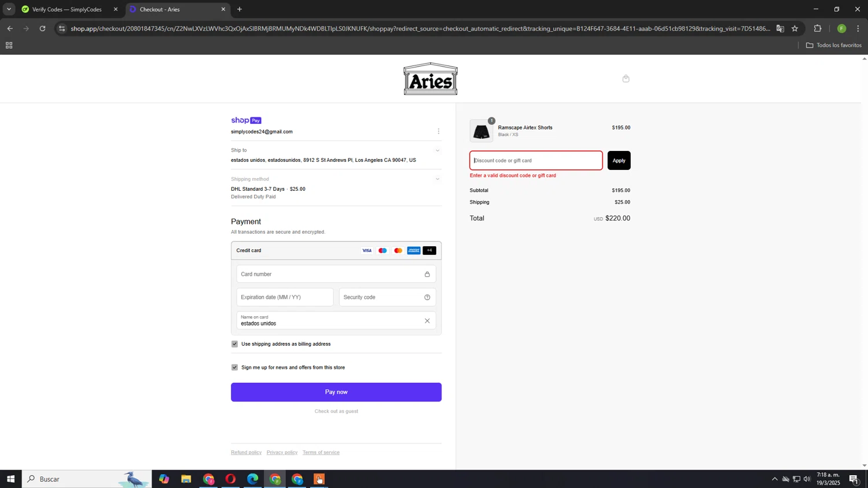Open the translate page icon

tap(780, 28)
